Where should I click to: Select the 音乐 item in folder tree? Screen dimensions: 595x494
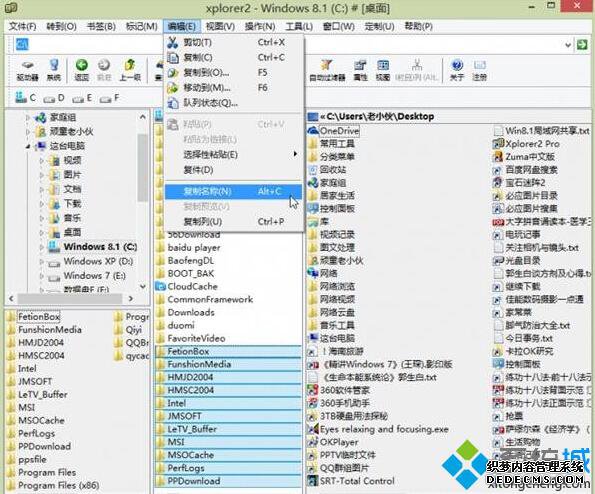72,218
